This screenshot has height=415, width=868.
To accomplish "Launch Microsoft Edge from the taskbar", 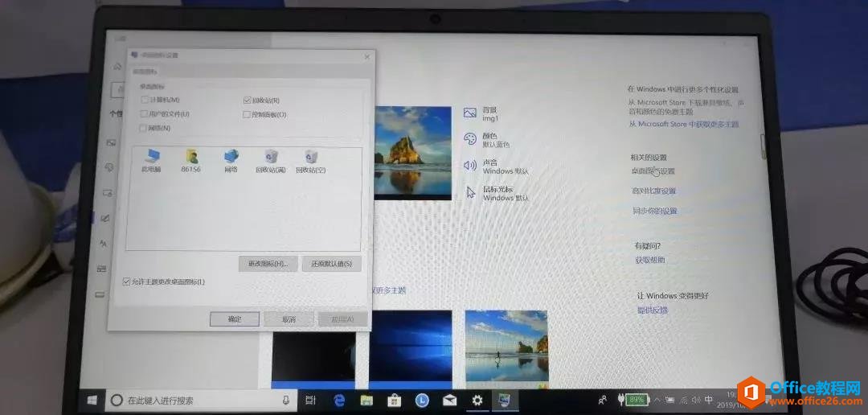I will point(339,400).
